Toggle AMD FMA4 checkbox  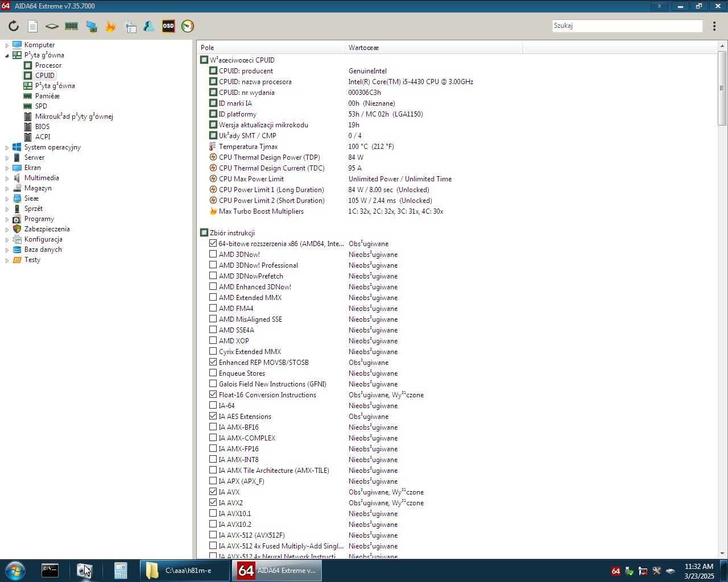(213, 308)
